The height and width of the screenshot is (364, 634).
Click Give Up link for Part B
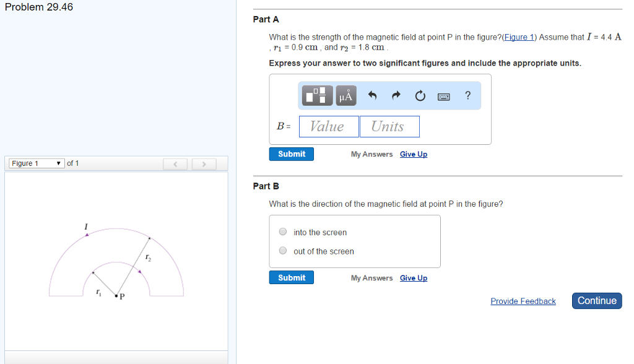[414, 278]
